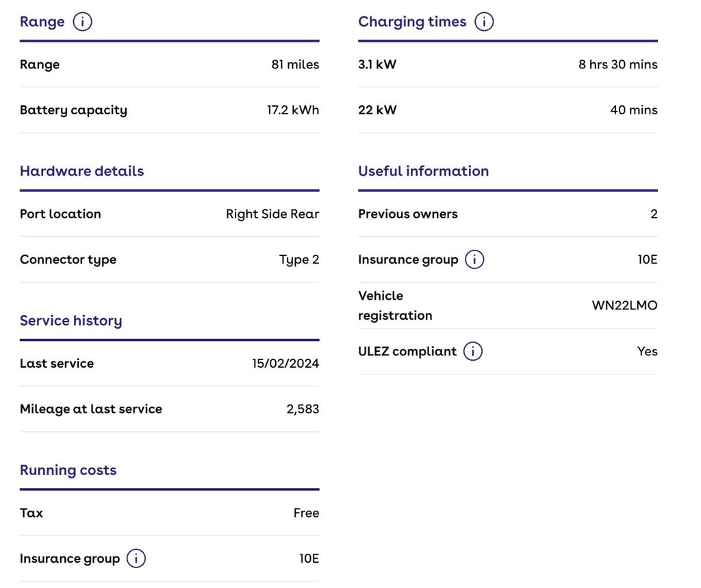Screen dimensions: 701x588
Task: Show Insurance group info under Useful information
Action: click(x=474, y=259)
